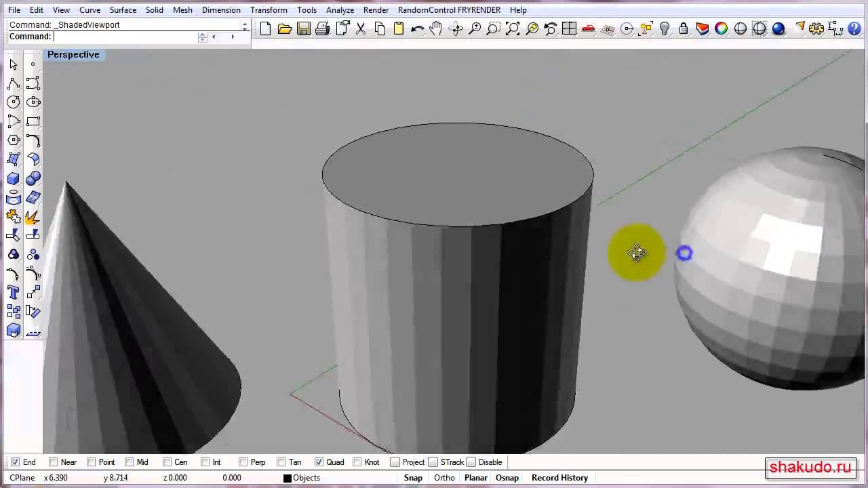The image size is (868, 488).
Task: Undo the last action with curved arrow
Action: pyautogui.click(x=417, y=28)
